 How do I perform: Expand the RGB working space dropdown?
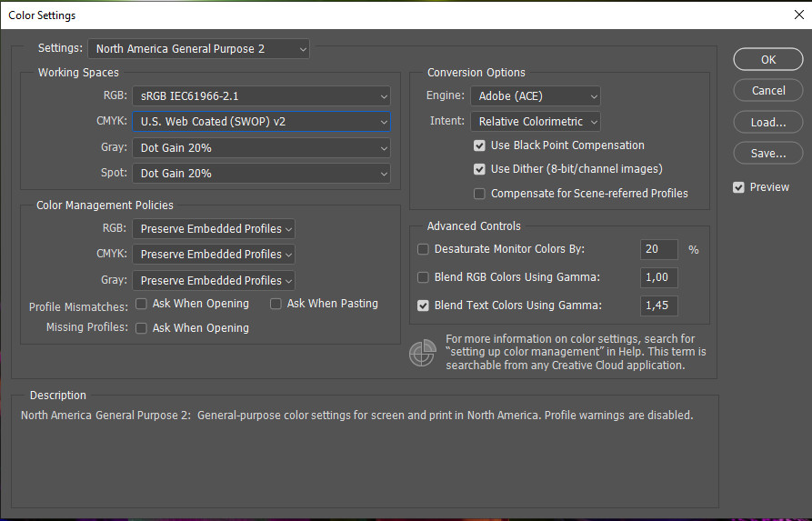point(261,95)
